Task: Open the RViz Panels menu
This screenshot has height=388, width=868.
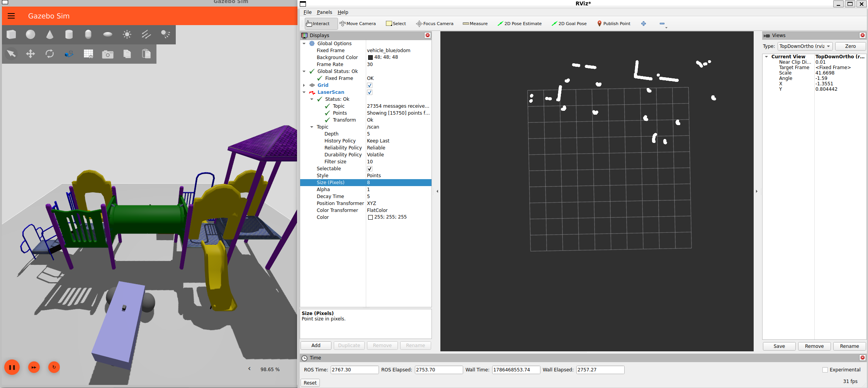Action: (x=324, y=12)
